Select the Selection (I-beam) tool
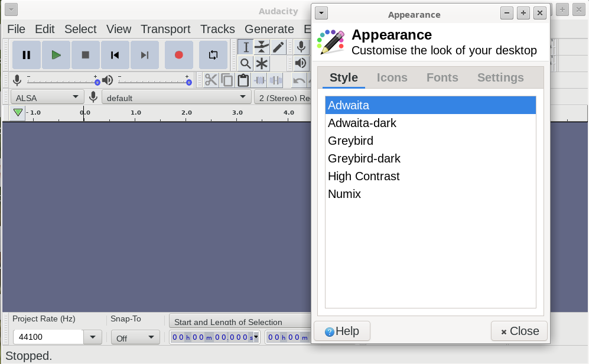This screenshot has width=589, height=364. tap(246, 47)
